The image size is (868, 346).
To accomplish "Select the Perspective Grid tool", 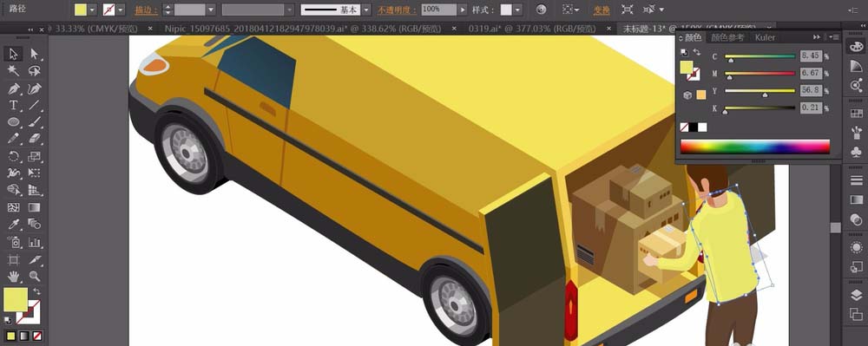I will [35, 190].
